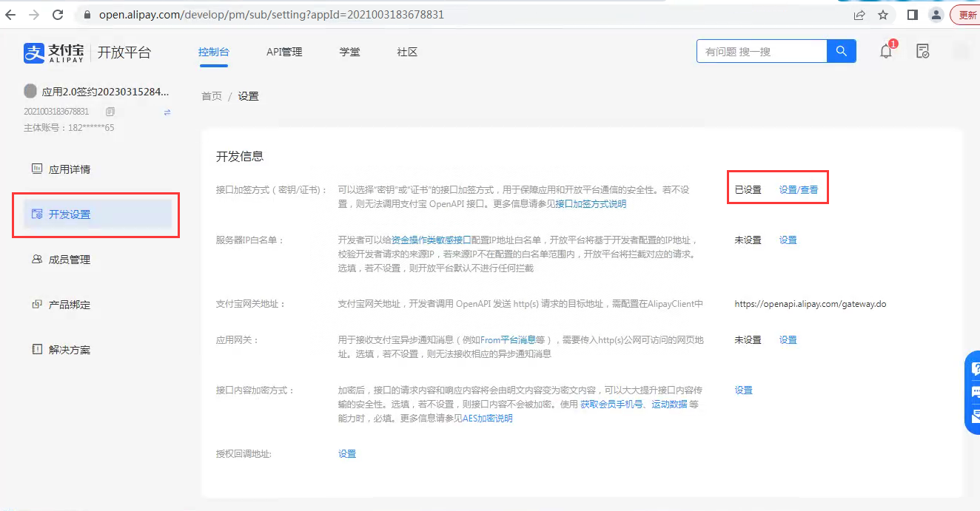Click the 应用网关 label

237,340
